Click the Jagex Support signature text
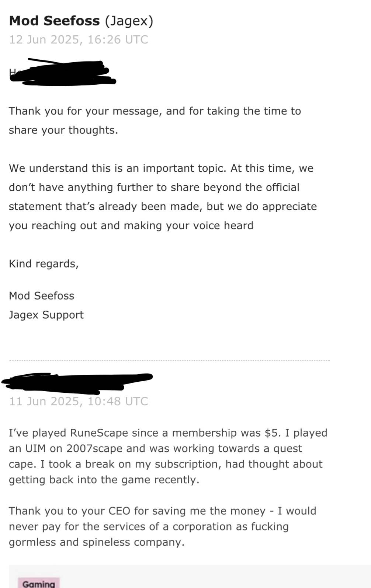371x588 pixels. pyautogui.click(x=46, y=315)
